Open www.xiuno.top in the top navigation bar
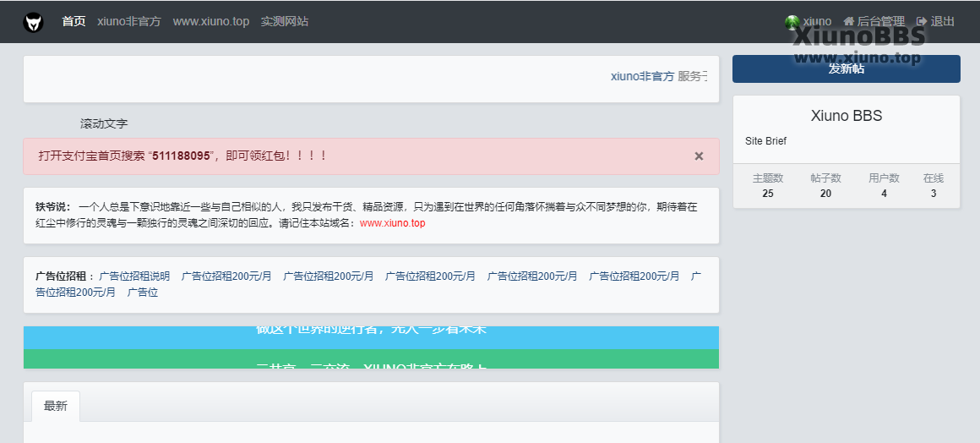 tap(210, 21)
